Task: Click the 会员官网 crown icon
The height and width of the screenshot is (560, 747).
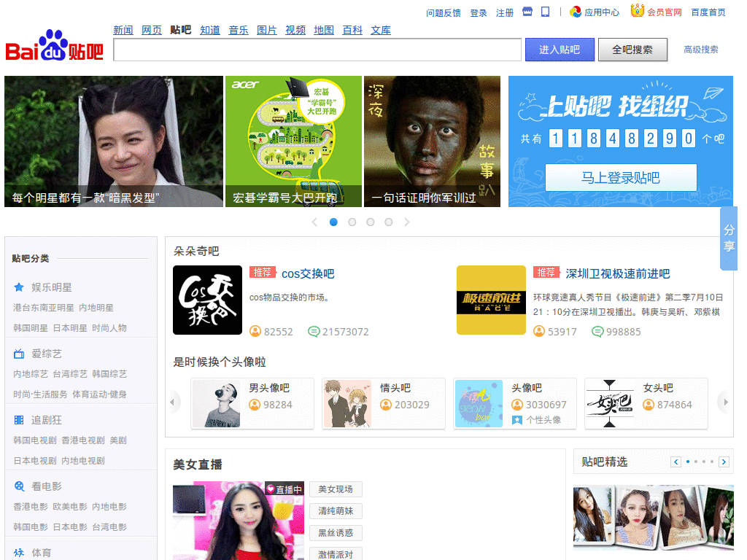Action: point(637,10)
